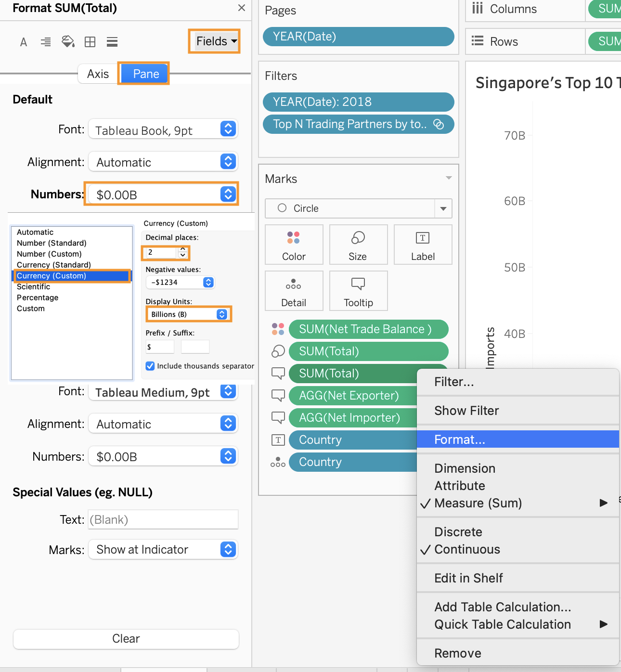Close the Format SUM(Total) pane
The image size is (621, 672).
click(x=242, y=8)
